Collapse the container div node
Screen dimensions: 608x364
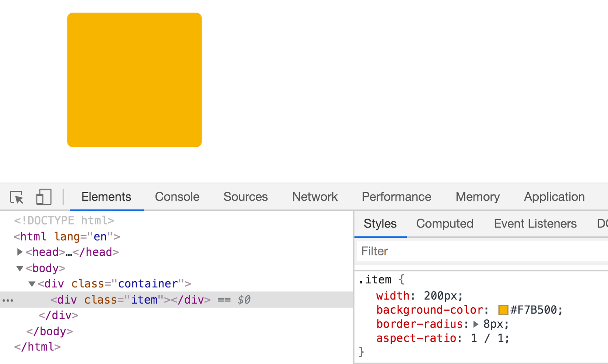click(32, 284)
